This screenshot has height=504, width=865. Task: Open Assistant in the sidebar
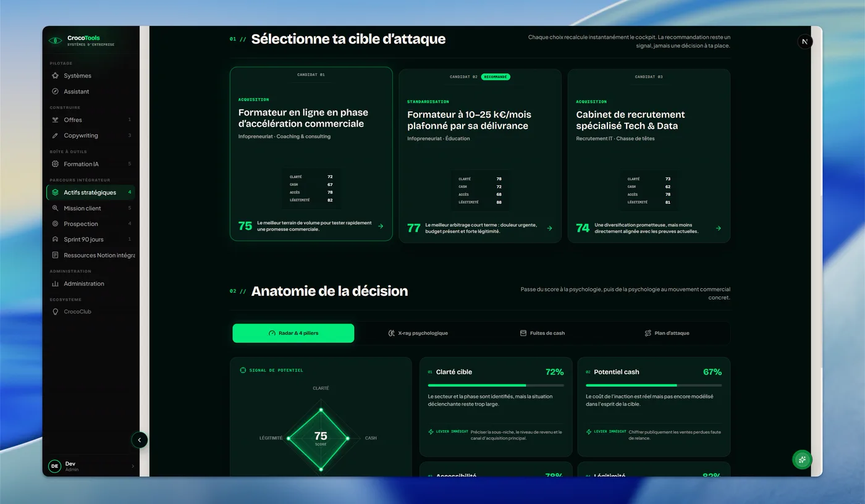pos(91,91)
